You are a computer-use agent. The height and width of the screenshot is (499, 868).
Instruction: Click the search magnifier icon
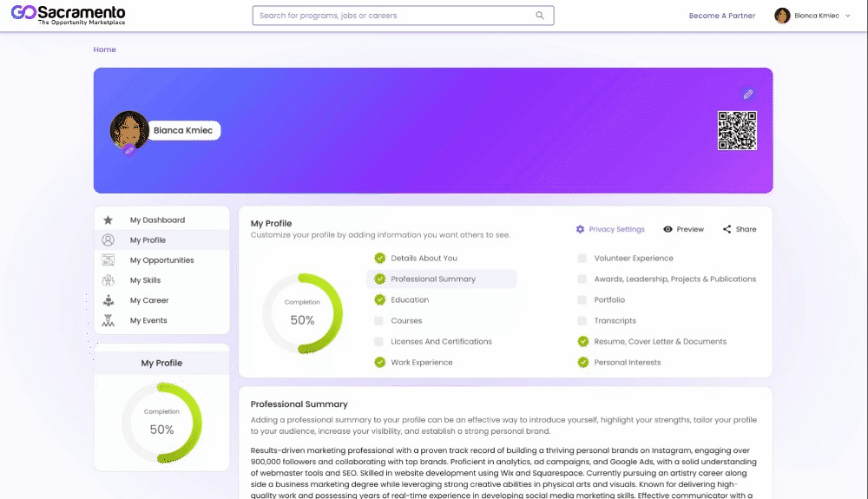coord(540,16)
